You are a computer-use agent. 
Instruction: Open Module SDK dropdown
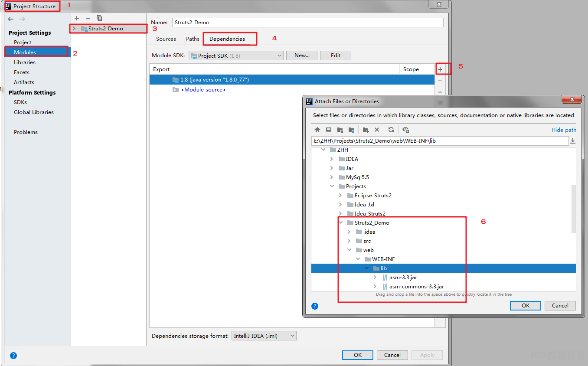235,56
